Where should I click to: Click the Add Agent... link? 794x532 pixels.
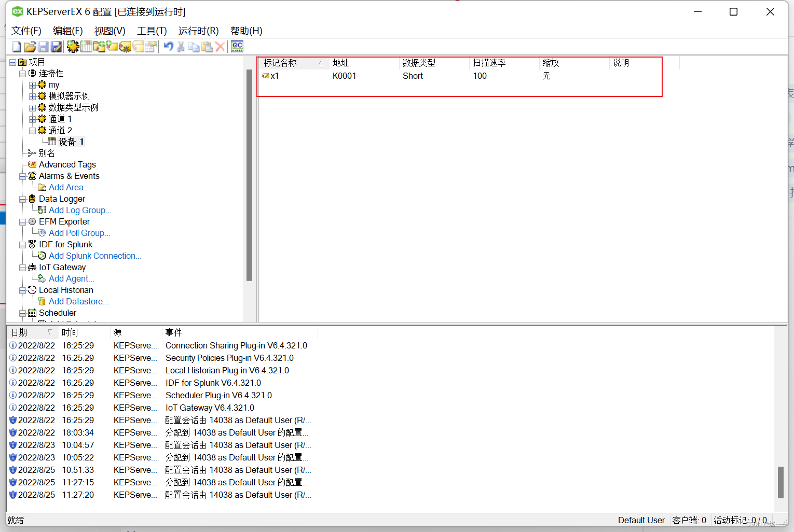(72, 278)
